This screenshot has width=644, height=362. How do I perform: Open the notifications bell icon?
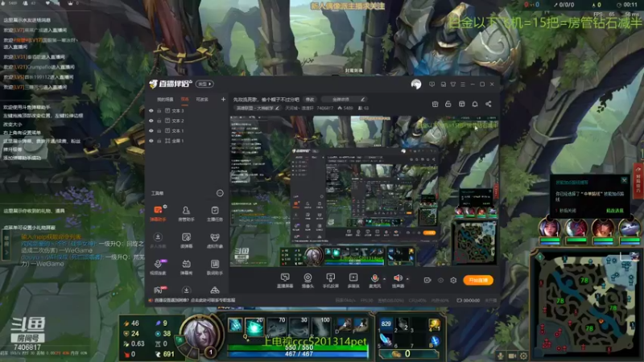coord(475,104)
